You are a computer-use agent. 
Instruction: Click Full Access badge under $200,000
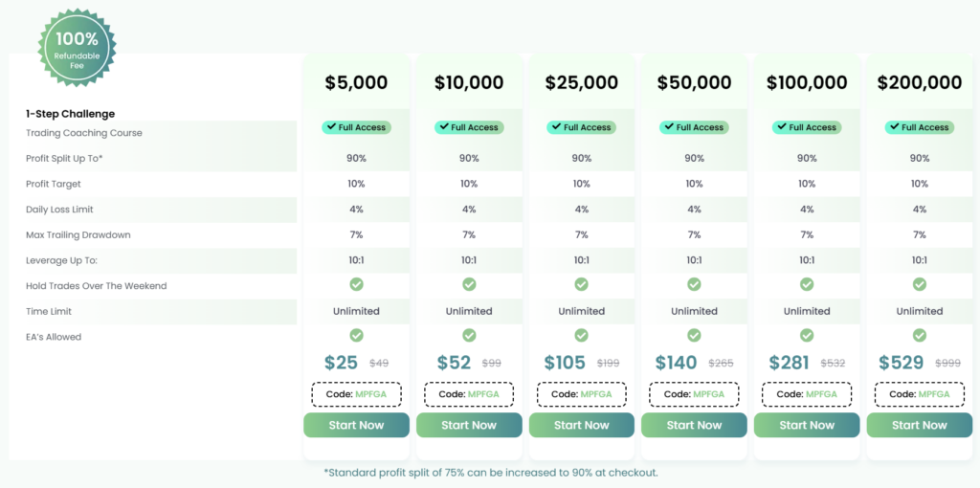click(x=920, y=127)
